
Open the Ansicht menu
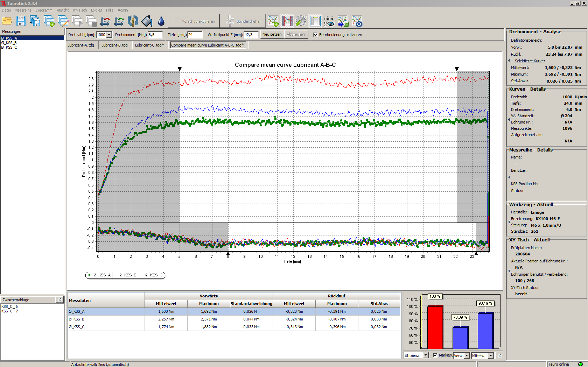coord(63,10)
